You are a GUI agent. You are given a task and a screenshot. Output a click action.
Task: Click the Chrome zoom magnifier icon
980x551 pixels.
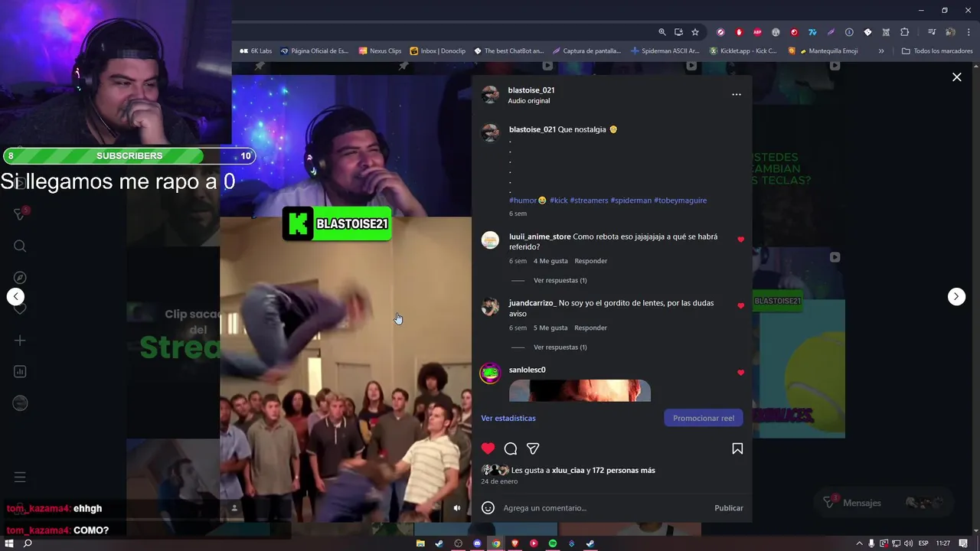pos(661,32)
